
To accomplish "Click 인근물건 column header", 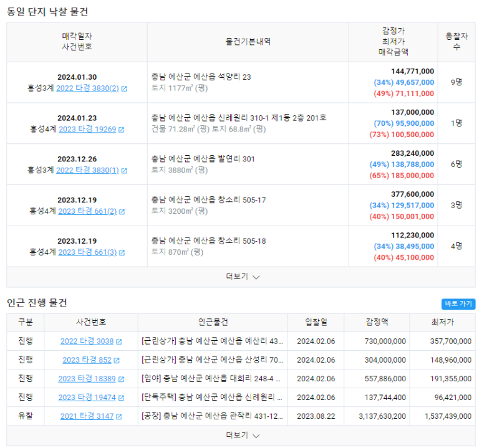I will click(x=213, y=322).
